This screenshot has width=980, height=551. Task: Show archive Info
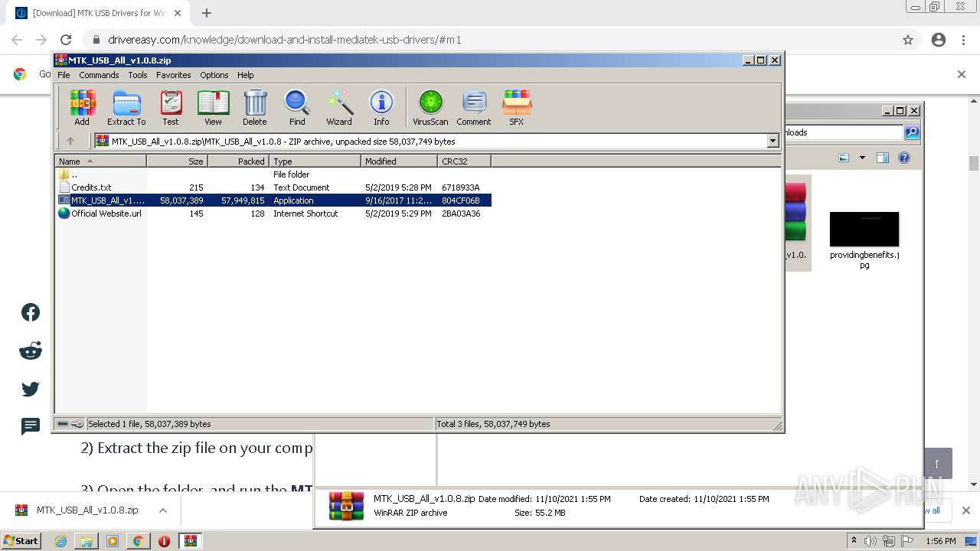[381, 108]
